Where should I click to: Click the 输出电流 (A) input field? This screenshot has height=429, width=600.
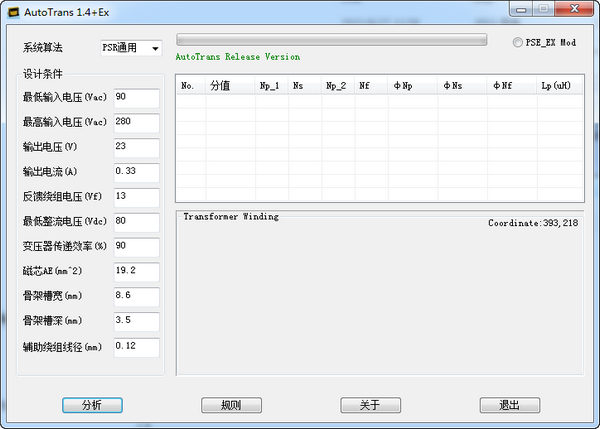click(137, 173)
